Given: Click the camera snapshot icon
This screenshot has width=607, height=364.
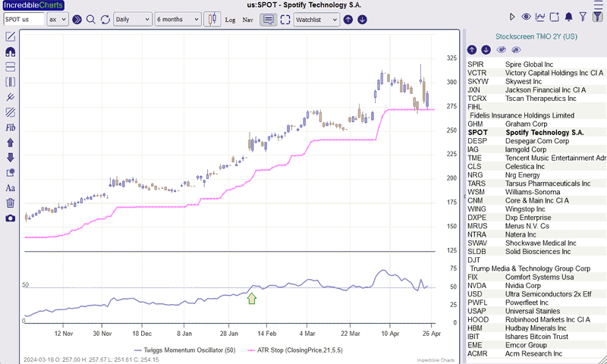Looking at the screenshot, I should coord(11,218).
